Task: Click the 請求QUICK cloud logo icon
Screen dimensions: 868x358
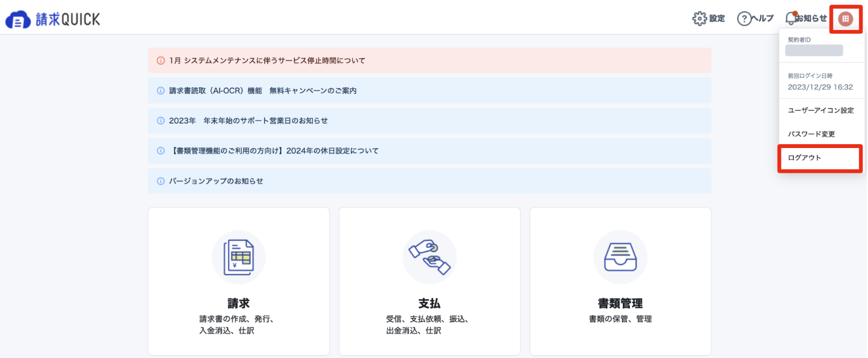Action: pos(18,20)
